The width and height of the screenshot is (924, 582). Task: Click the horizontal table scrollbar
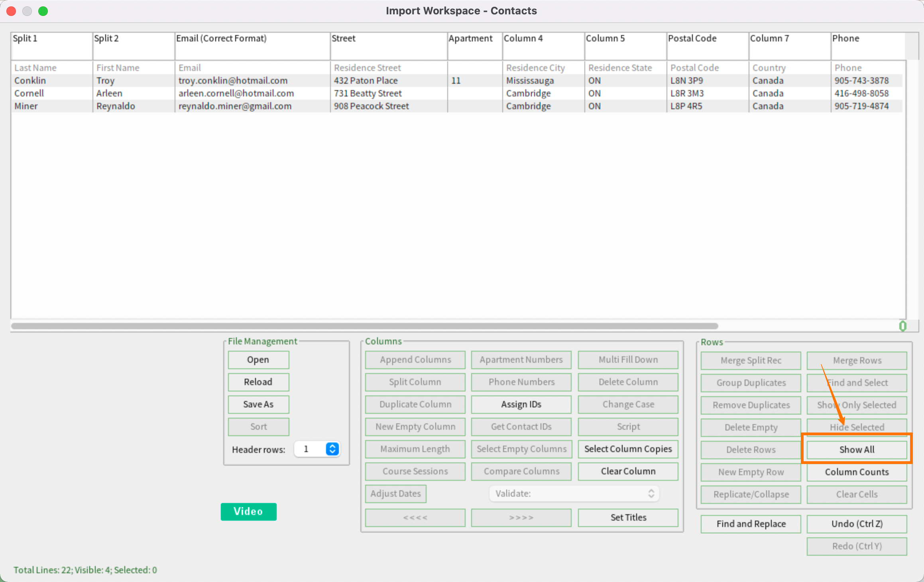[364, 326]
